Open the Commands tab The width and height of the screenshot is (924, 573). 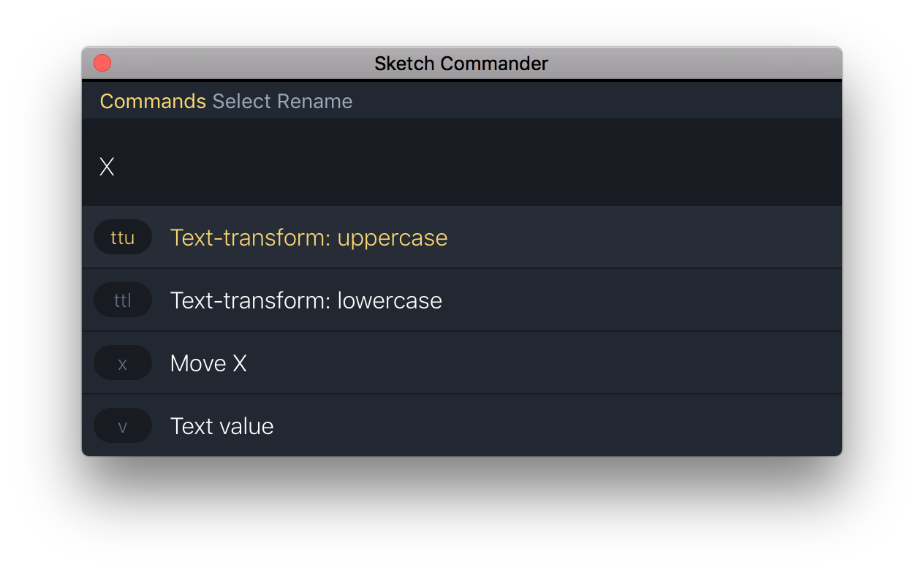coord(152,101)
